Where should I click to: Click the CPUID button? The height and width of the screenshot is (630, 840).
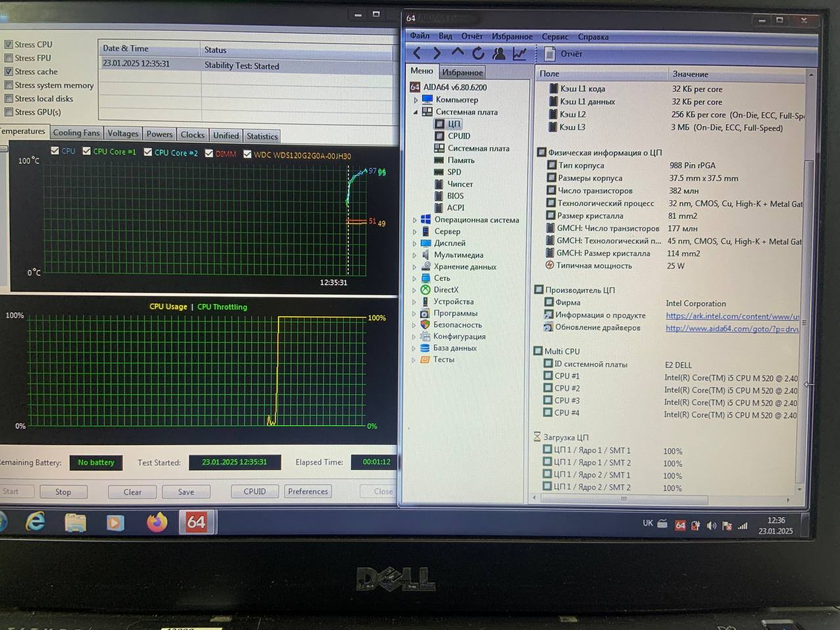[x=255, y=491]
